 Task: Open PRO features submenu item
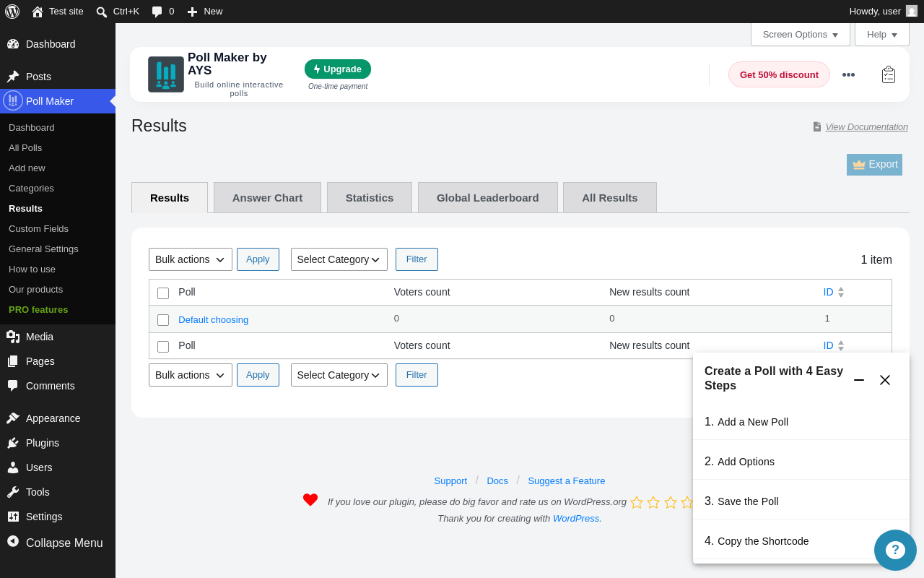[58, 310]
